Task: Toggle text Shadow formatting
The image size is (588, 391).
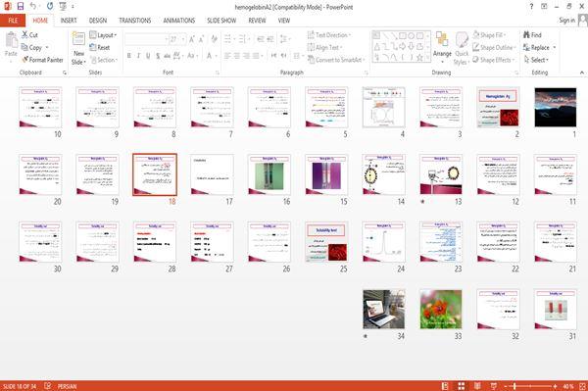Action: [158, 56]
